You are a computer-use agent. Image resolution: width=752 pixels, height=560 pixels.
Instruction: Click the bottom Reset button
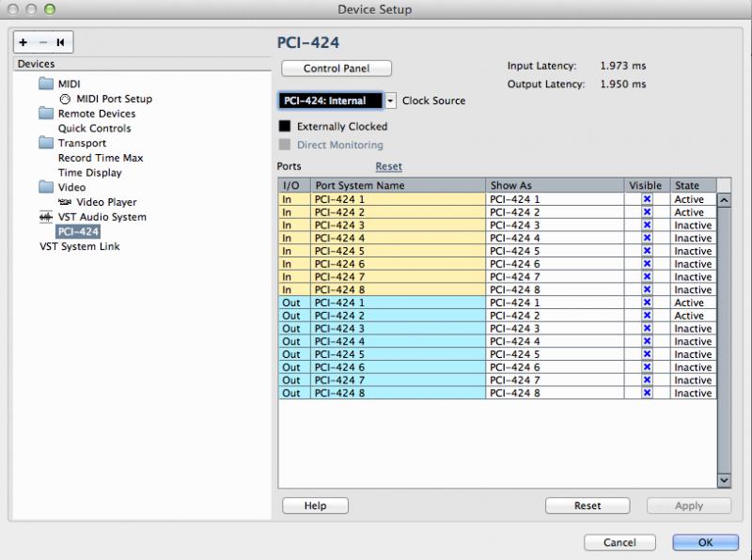coord(587,506)
